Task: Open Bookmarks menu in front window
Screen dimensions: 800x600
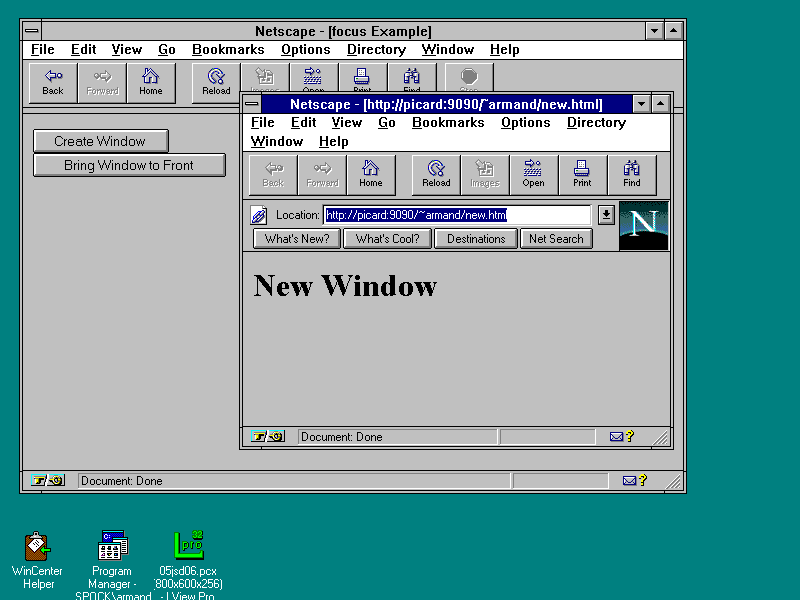Action: coord(448,123)
